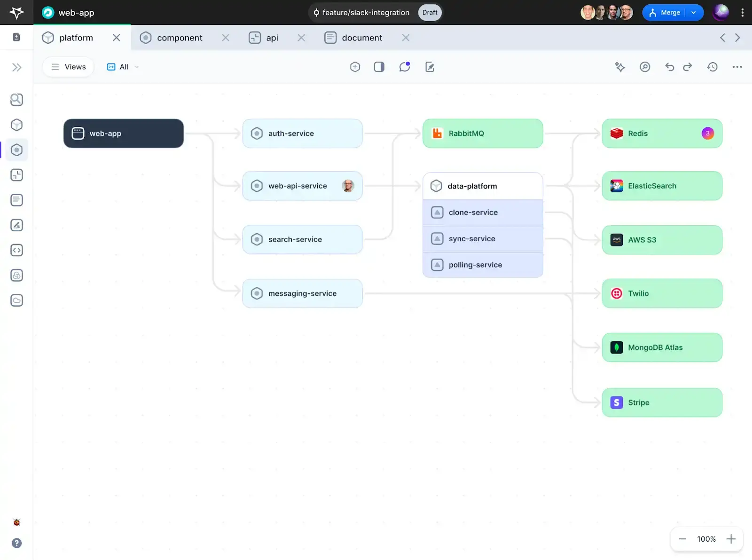Click the undo arrow icon
Viewport: 752px width, 560px height.
point(669,67)
